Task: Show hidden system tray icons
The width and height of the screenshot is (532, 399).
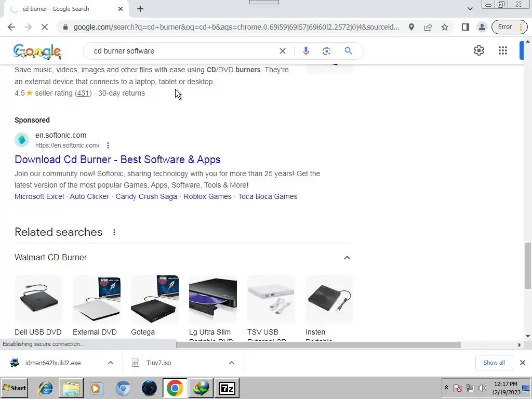Action: click(x=446, y=388)
